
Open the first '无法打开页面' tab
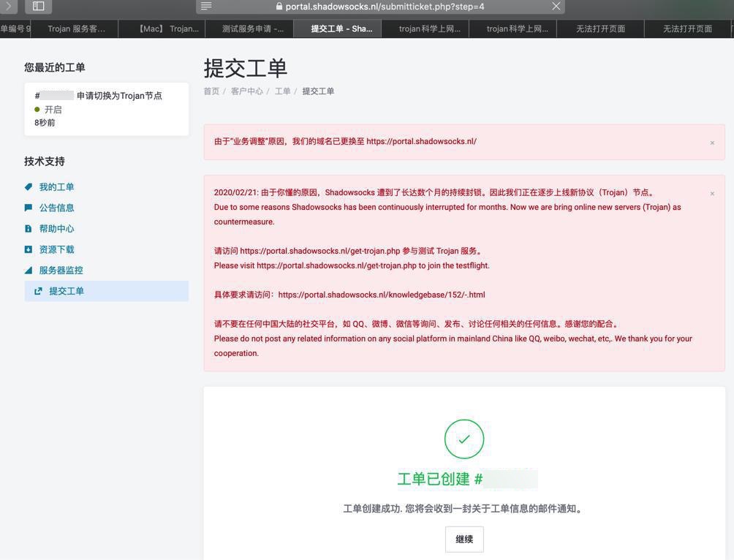coord(601,29)
